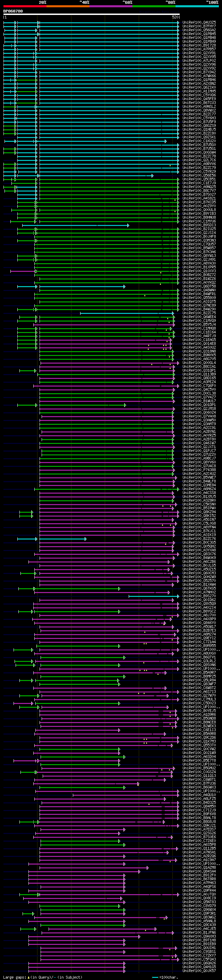Select hit UniRef100_Q56GA2

point(199,30)
